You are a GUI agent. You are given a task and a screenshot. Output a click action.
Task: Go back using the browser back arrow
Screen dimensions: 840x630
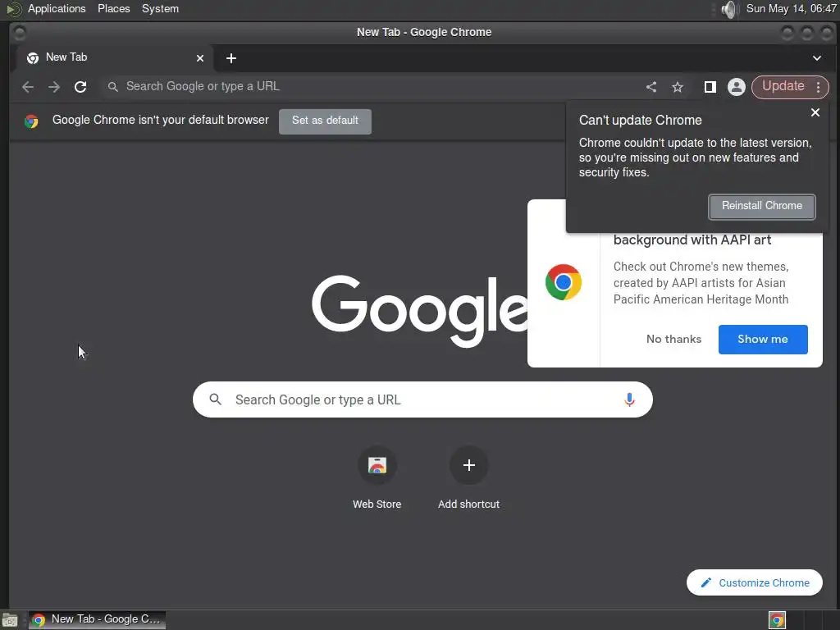pos(28,87)
